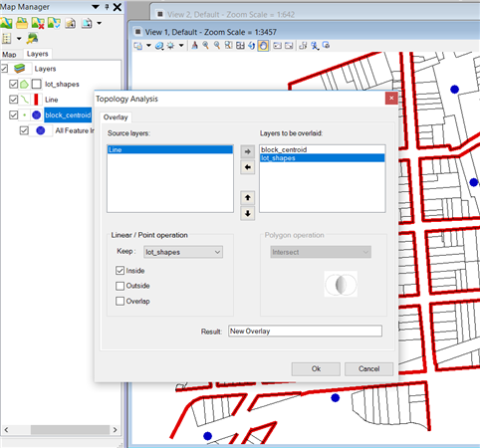Move selected overlay layer down
Viewport: 480px width, 448px height.
(x=247, y=213)
